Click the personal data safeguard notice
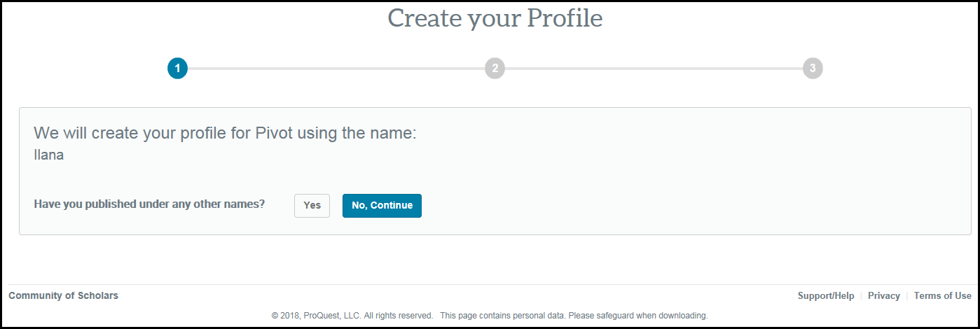This screenshot has height=329, width=980. point(574,316)
